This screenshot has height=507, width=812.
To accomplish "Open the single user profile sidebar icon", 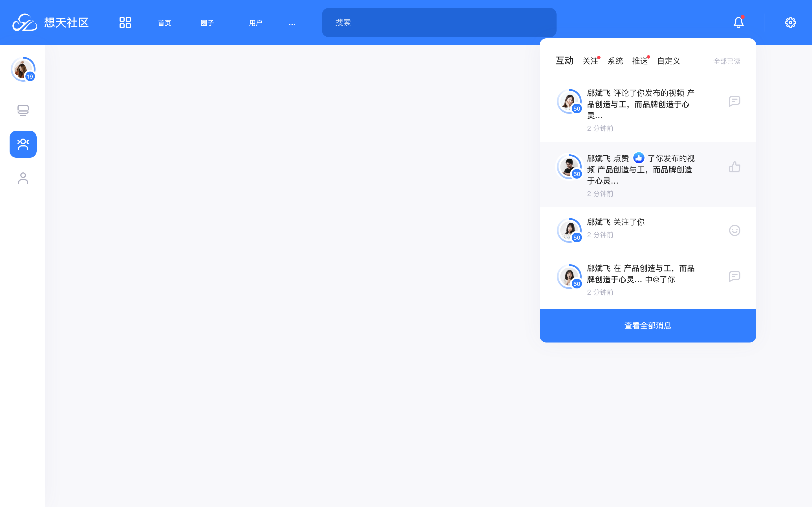I will (x=23, y=178).
